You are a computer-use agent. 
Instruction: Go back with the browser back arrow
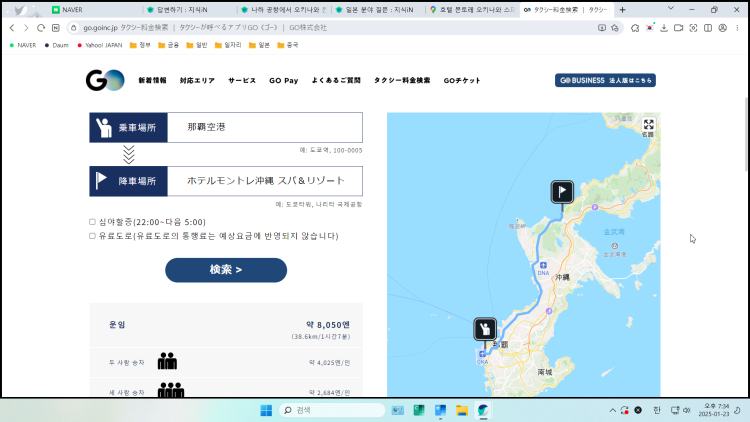[12, 28]
